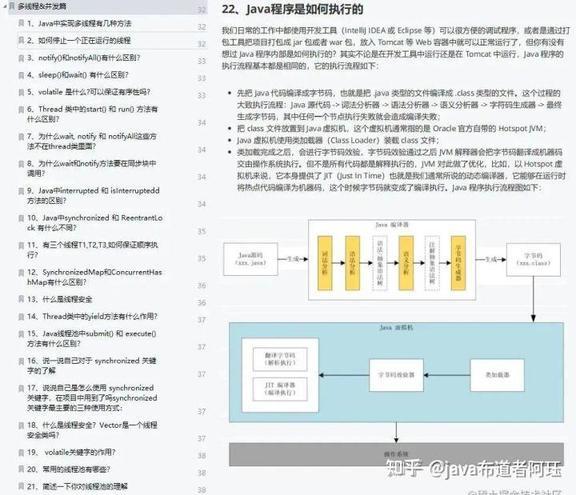Click the 22、Java程序是如何执行的 heading
576x495 pixels.
292,9
